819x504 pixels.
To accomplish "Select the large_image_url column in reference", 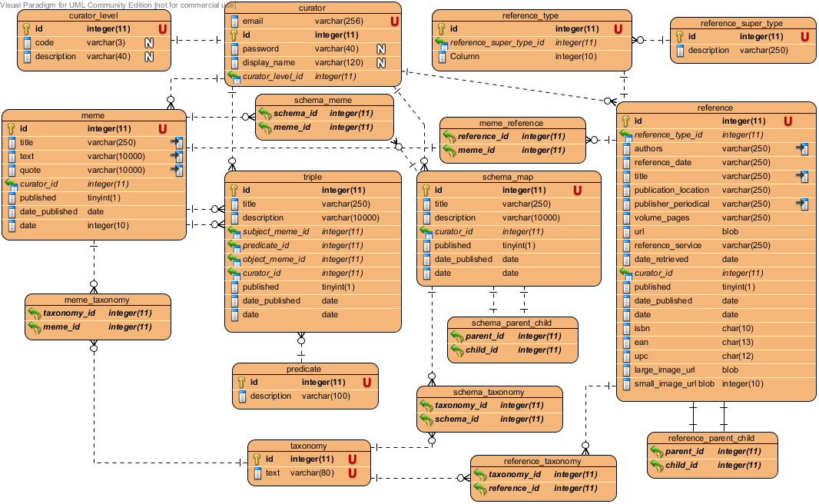I will point(664,370).
